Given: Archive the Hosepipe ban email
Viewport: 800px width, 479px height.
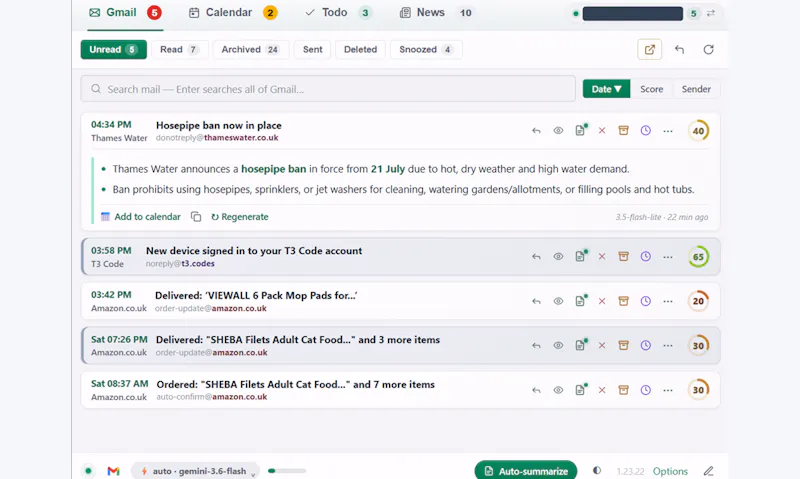Looking at the screenshot, I should [x=623, y=131].
